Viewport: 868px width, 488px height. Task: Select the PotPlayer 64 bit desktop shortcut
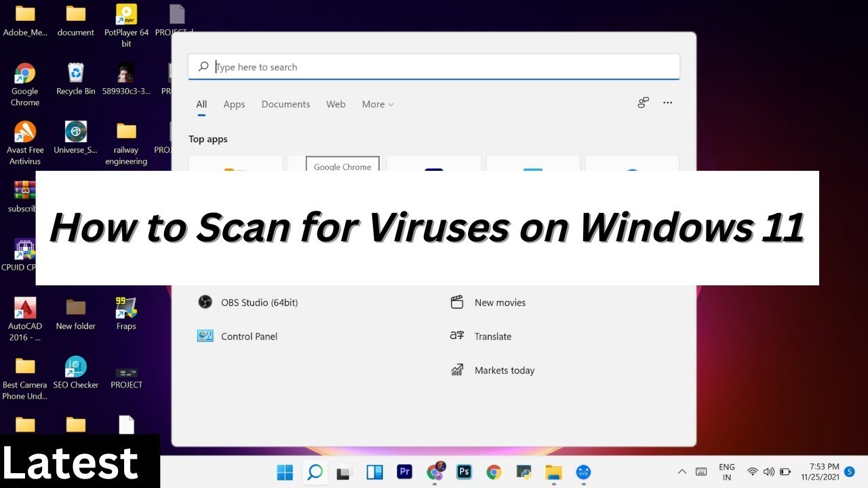126,26
